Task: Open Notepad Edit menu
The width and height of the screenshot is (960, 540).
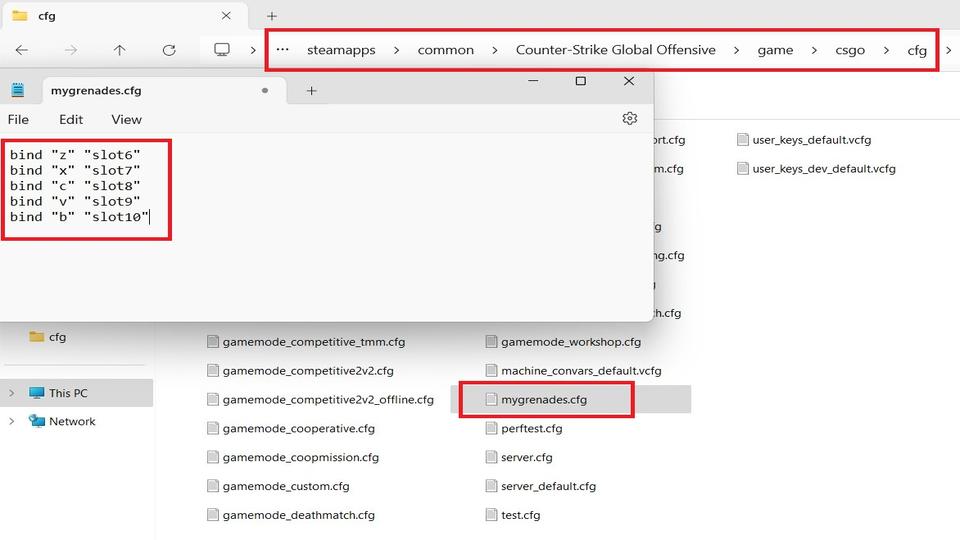Action: click(x=71, y=119)
